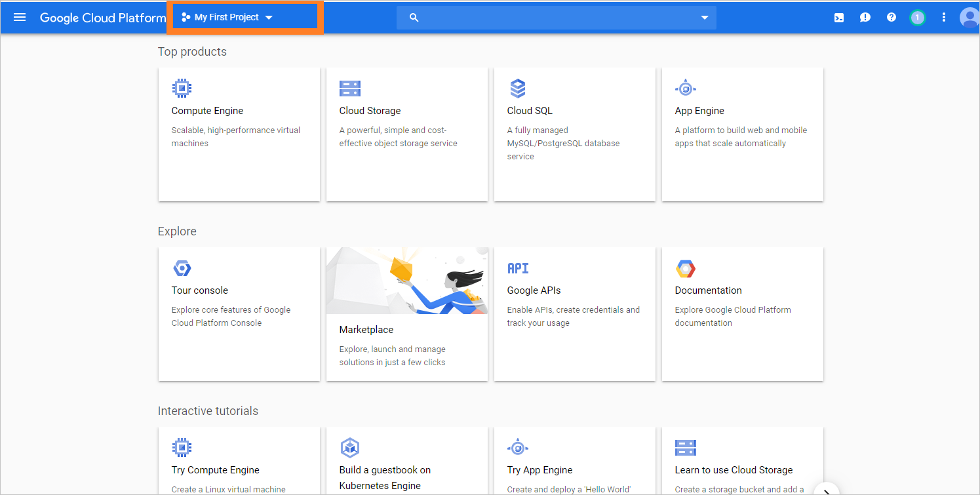Go to Google Cloud Platform home logo
This screenshot has height=495, width=980.
pos(103,18)
